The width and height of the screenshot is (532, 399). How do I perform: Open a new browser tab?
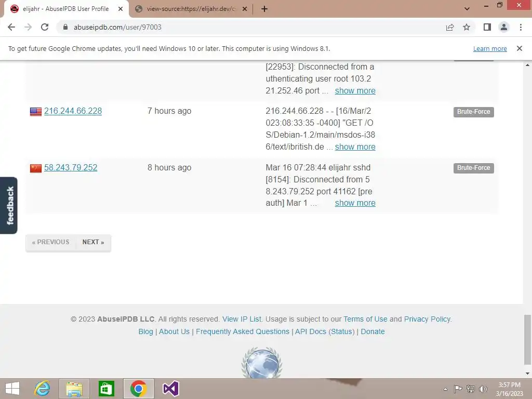264,9
